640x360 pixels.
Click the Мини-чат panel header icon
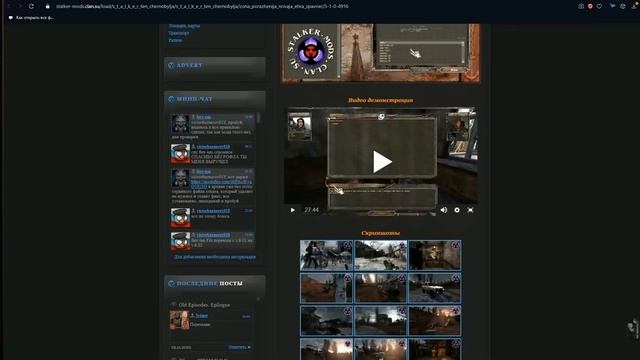pos(171,99)
